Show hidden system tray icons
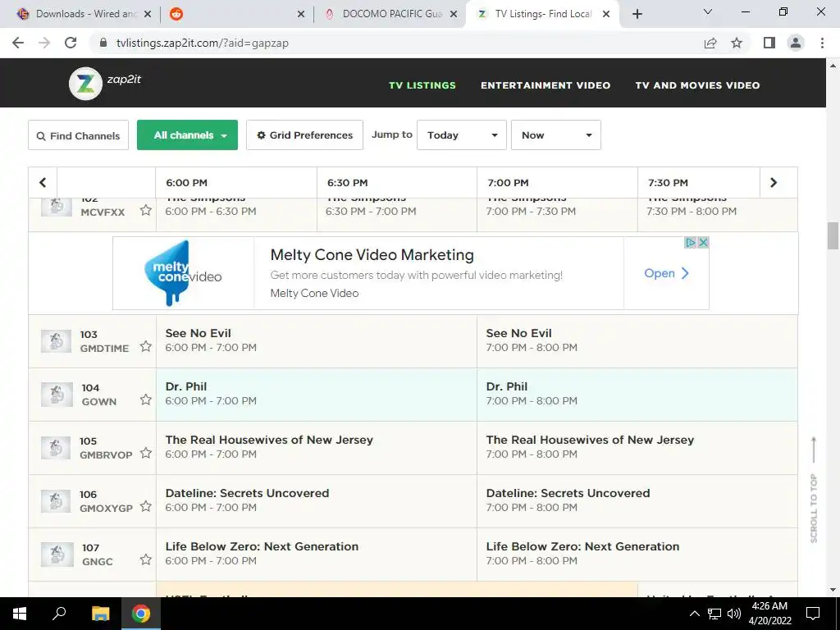Screen dimensions: 840x630 tap(694, 614)
